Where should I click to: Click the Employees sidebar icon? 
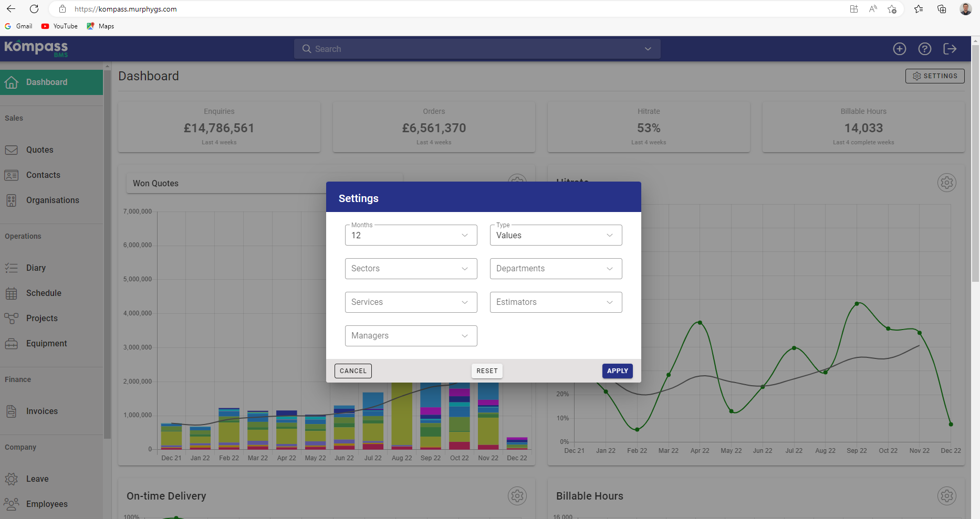pyautogui.click(x=11, y=504)
